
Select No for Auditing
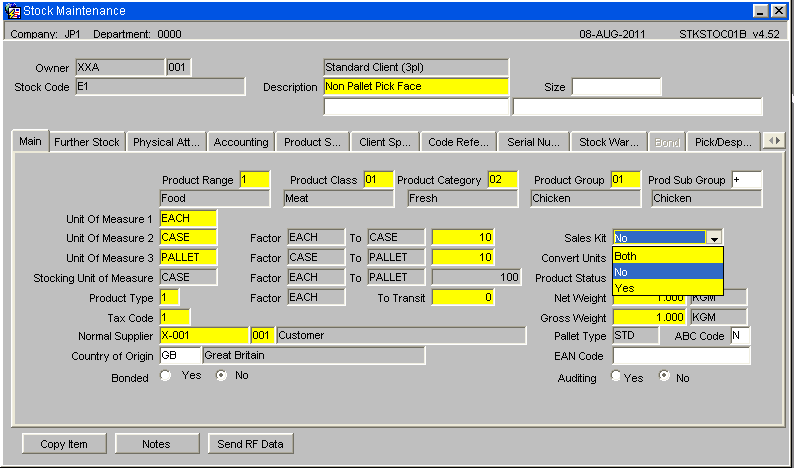[664, 376]
